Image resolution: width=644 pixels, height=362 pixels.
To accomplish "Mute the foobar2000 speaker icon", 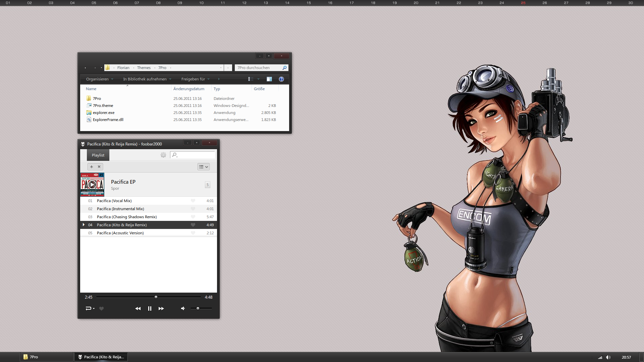I will coord(183,308).
